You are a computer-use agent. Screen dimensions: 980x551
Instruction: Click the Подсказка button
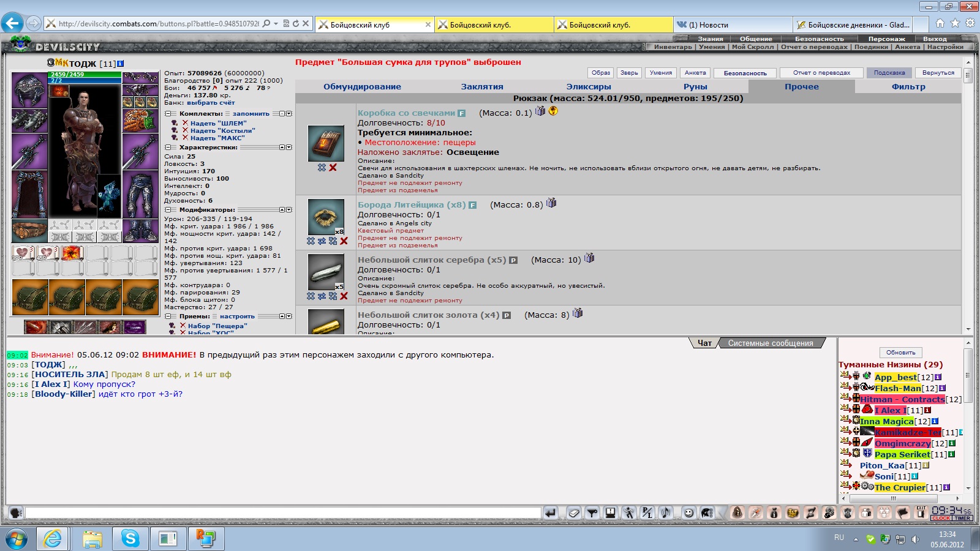(889, 73)
